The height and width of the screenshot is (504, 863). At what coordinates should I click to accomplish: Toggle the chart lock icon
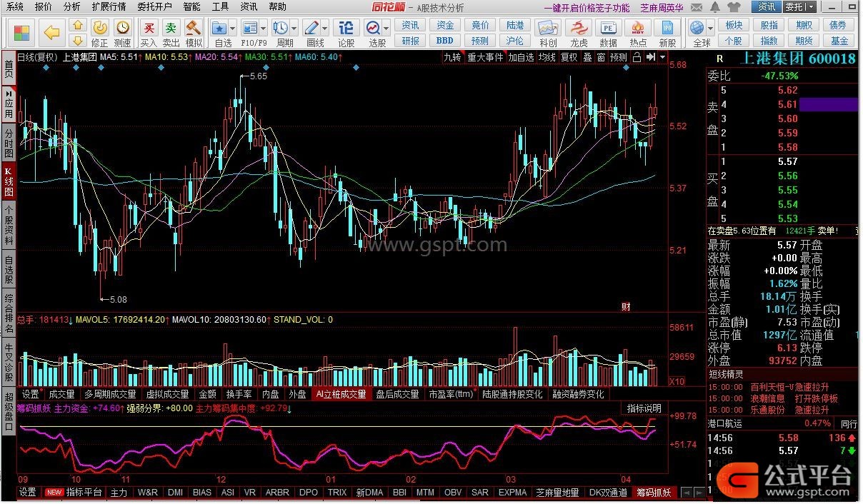click(x=637, y=57)
